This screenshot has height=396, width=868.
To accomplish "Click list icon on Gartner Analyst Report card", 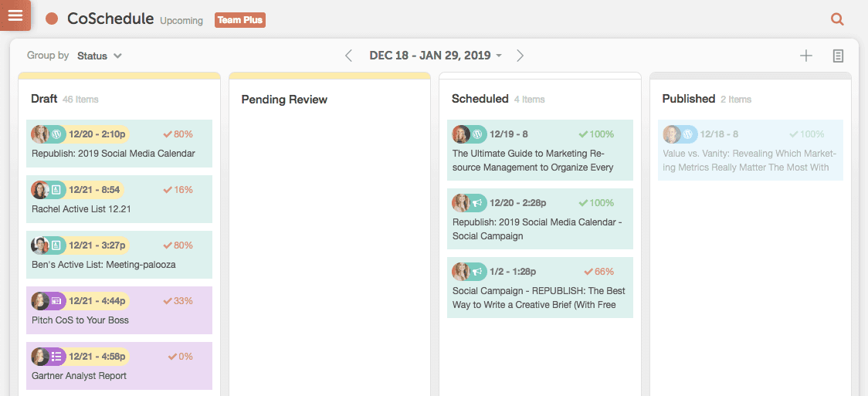I will click(56, 356).
